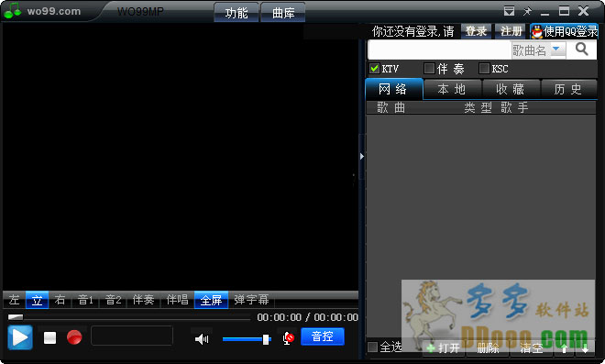Toggle 弹字幕 subtitle popup
This screenshot has height=364, width=605.
pos(251,300)
